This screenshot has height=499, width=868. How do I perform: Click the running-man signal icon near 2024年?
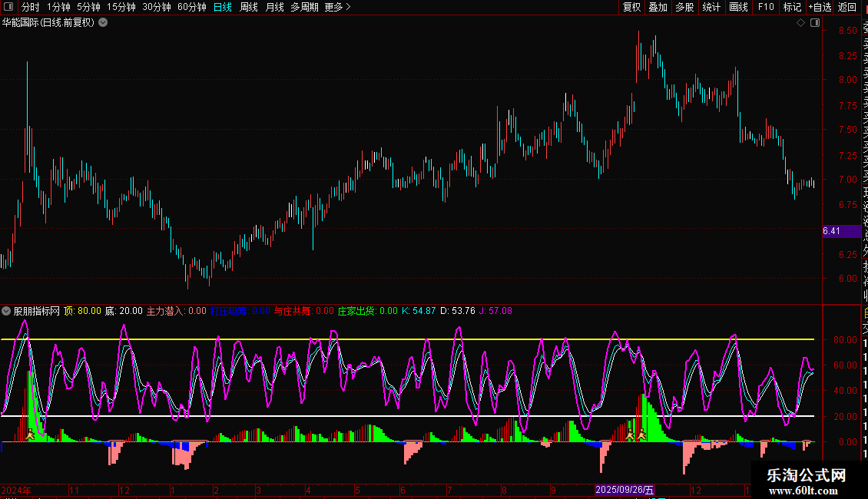30,435
